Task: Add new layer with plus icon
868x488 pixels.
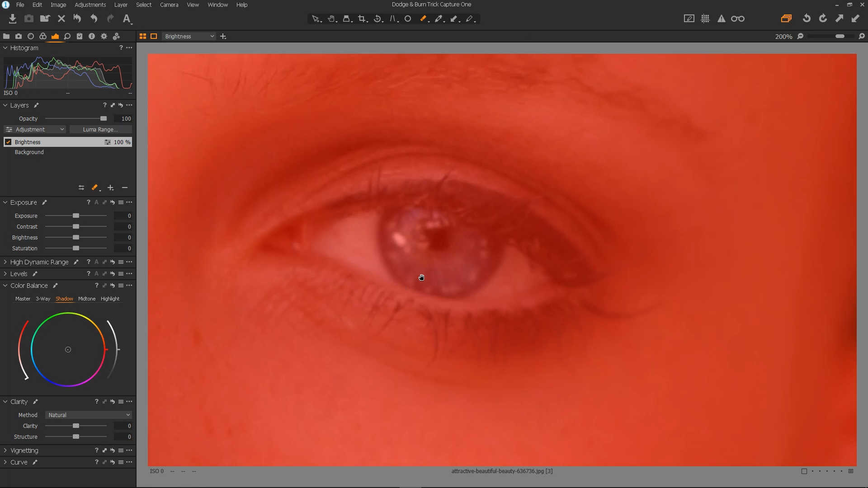Action: pyautogui.click(x=110, y=188)
